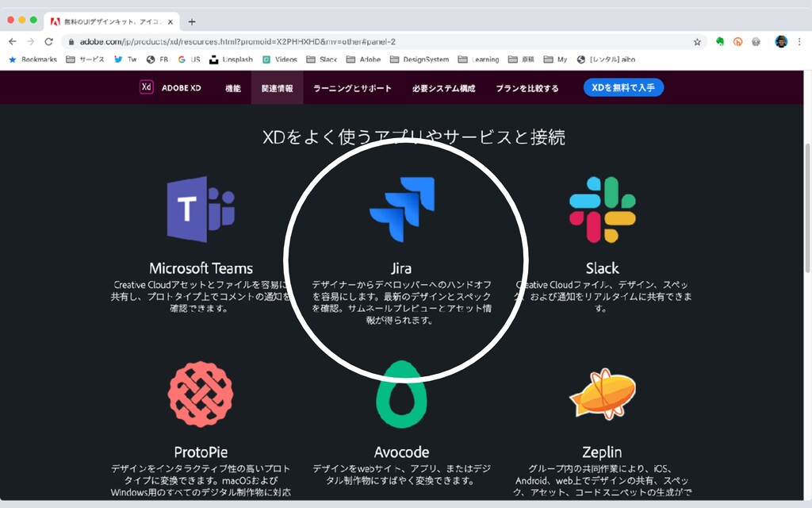Image resolution: width=812 pixels, height=508 pixels.
Task: Select the Adobe browser tab title
Action: pos(112,21)
